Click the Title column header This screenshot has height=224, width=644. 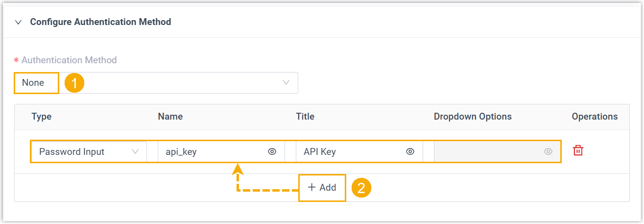[305, 117]
